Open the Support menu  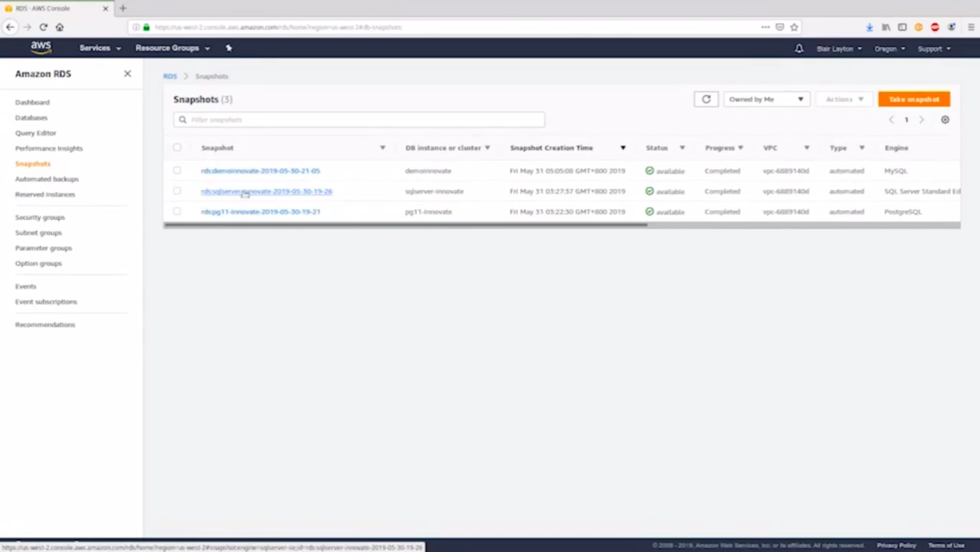[x=934, y=49]
